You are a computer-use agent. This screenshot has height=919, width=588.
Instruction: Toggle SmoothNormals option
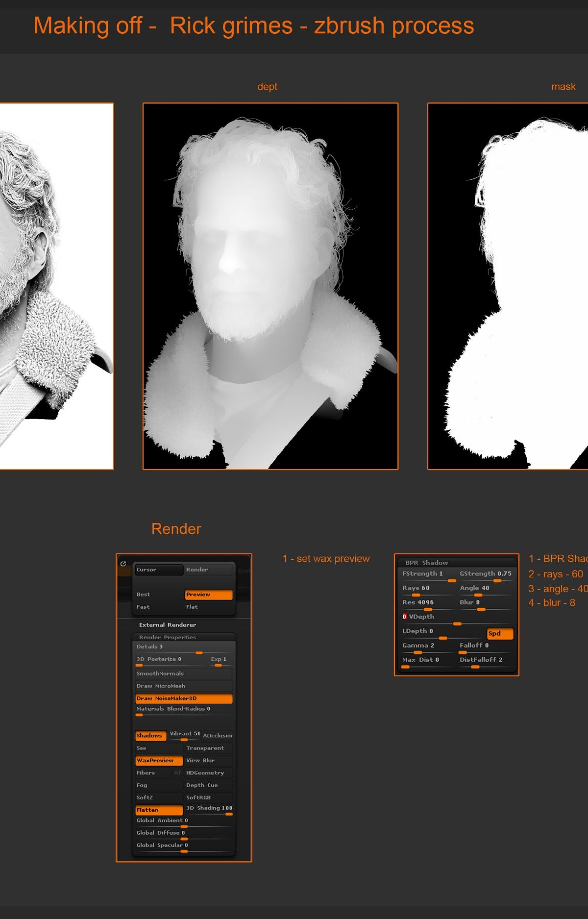pos(184,673)
